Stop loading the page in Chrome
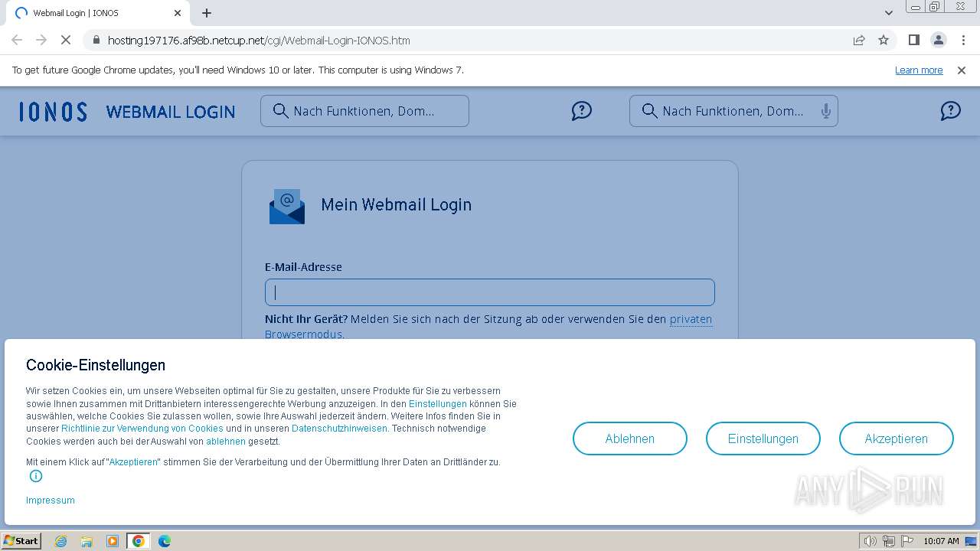The image size is (980, 551). (x=66, y=41)
